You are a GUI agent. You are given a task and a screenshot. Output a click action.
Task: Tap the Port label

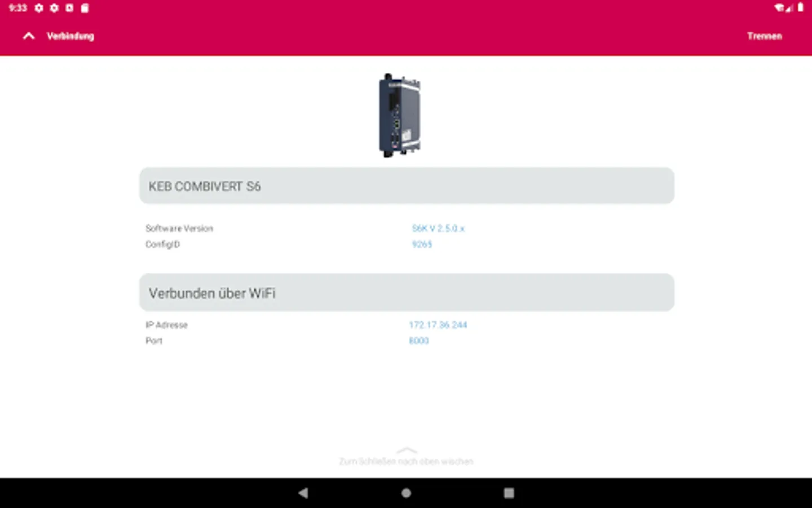point(153,341)
